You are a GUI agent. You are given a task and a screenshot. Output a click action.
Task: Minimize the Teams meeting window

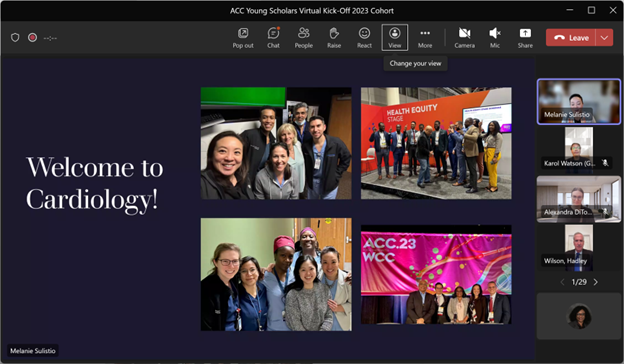(570, 10)
